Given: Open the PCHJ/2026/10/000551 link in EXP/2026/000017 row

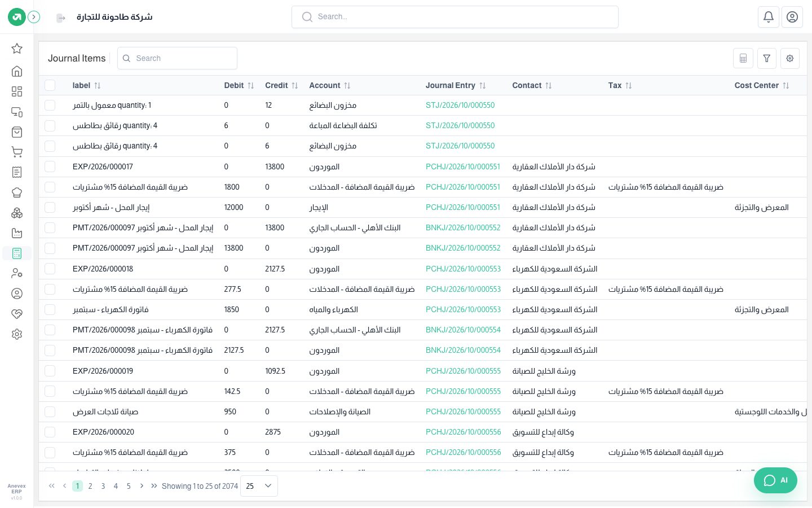Looking at the screenshot, I should (x=463, y=167).
